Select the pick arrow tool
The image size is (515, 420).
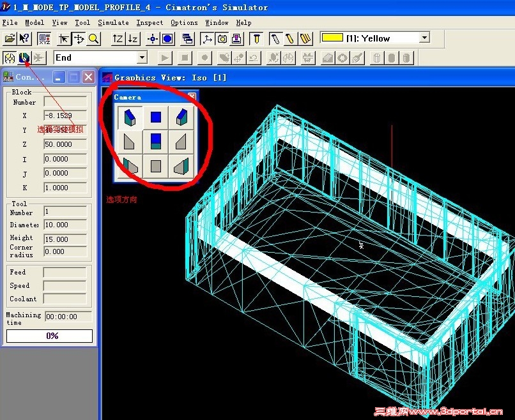tap(64, 39)
